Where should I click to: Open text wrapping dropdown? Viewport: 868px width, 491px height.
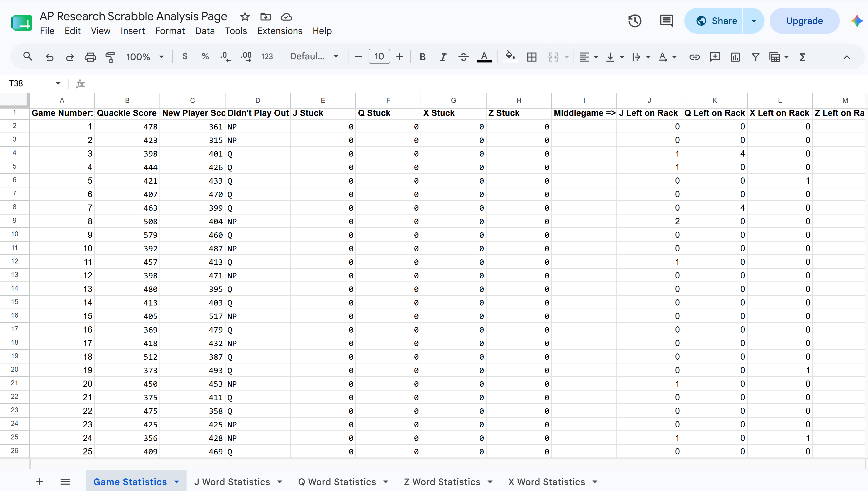pos(641,57)
